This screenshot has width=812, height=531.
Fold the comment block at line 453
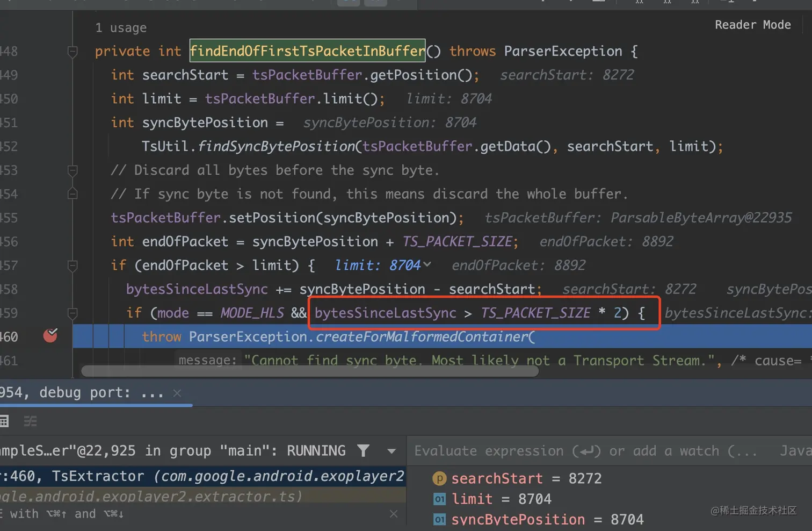pos(73,170)
